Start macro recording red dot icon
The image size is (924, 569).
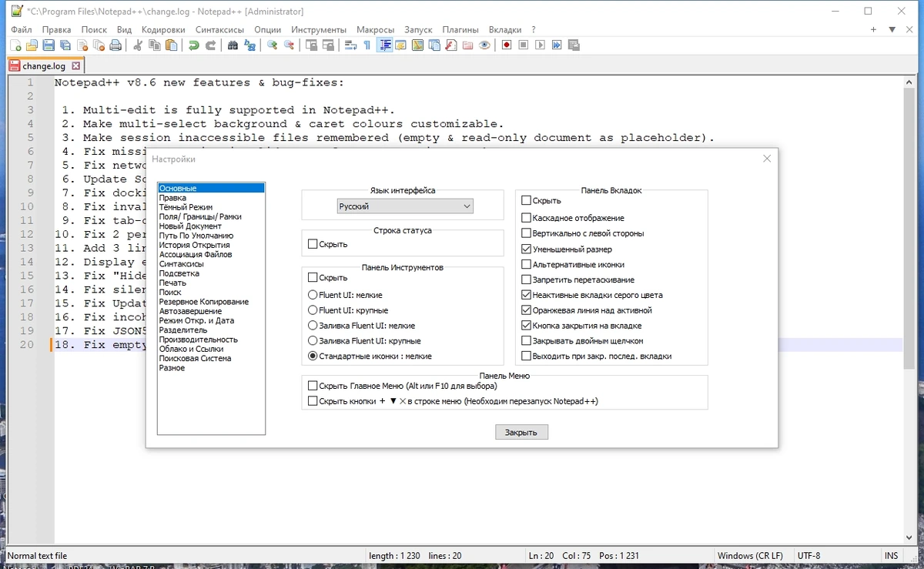tap(507, 45)
